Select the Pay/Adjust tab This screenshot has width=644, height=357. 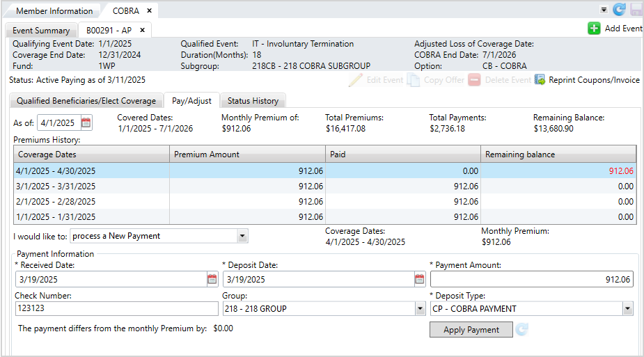click(x=191, y=101)
